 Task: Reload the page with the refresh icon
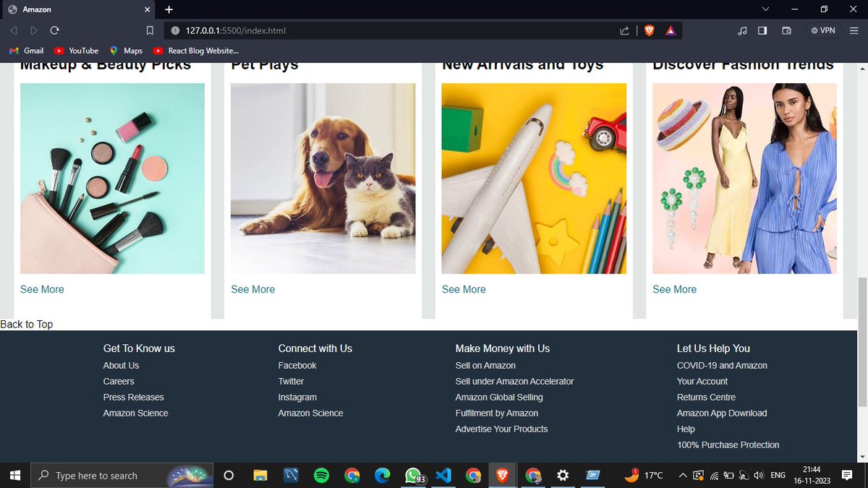pyautogui.click(x=54, y=30)
